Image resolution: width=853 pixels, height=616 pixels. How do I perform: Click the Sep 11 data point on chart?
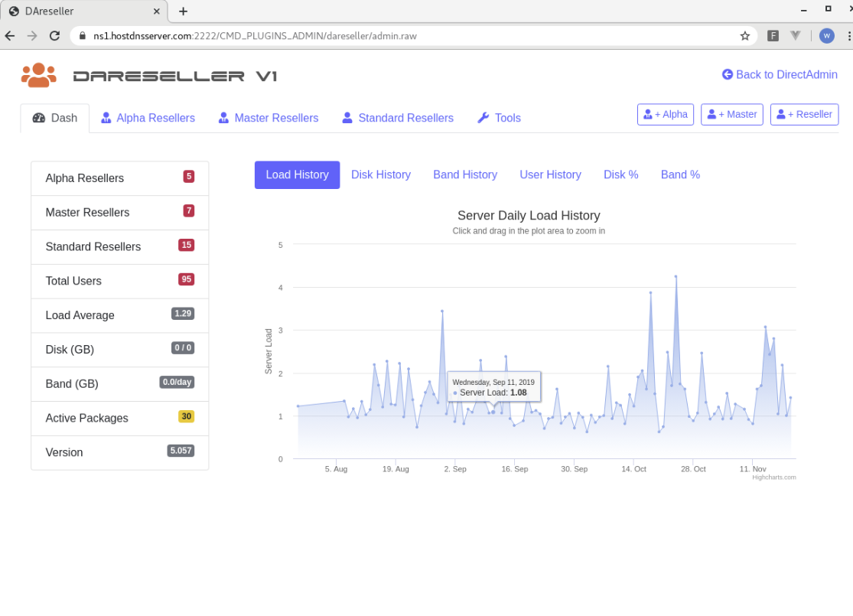click(x=493, y=412)
